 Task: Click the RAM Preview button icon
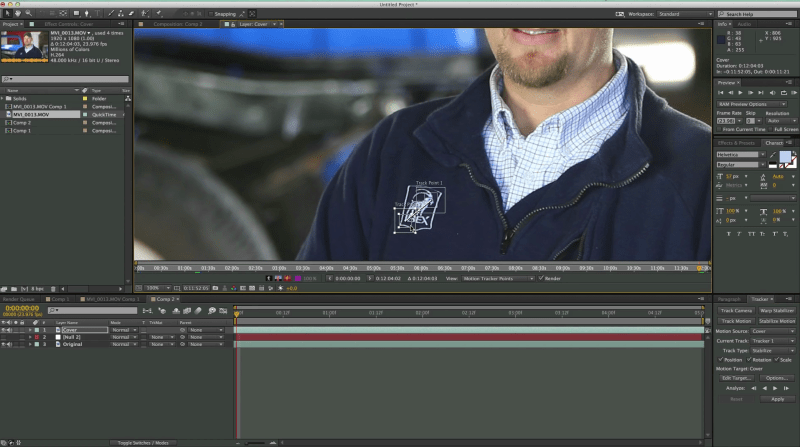pyautogui.click(x=794, y=92)
